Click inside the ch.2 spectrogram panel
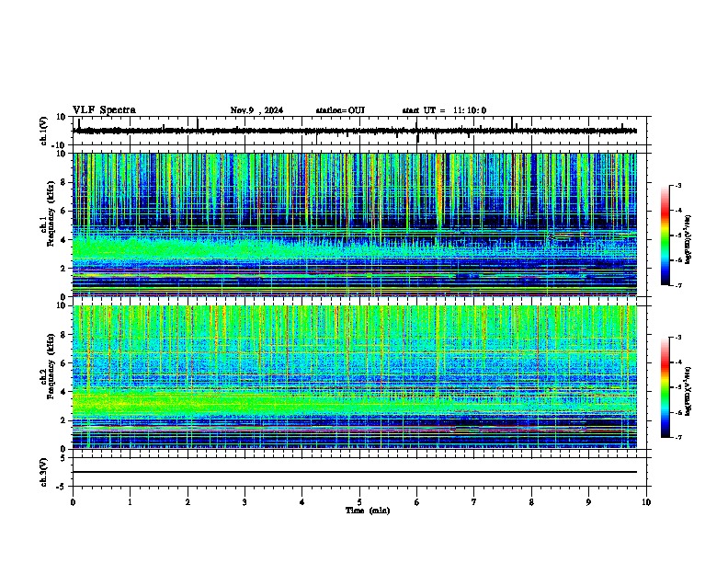728x563 pixels. 355,377
